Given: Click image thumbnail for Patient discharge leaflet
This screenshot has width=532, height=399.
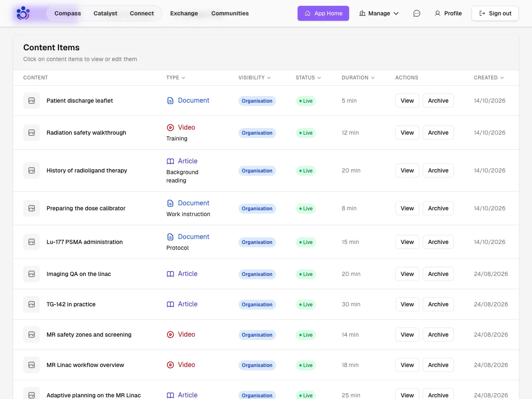Looking at the screenshot, I should (x=32, y=101).
